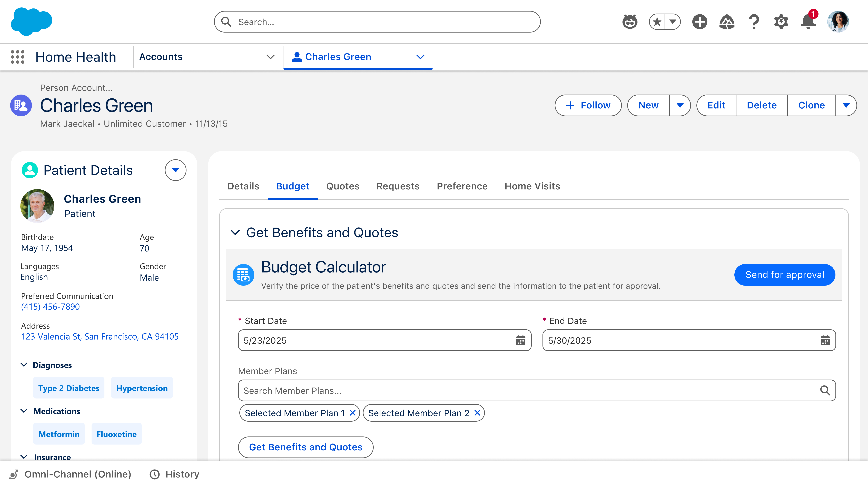Click the Search Member Plans field
Image resolution: width=868 pixels, height=488 pixels.
point(526,391)
